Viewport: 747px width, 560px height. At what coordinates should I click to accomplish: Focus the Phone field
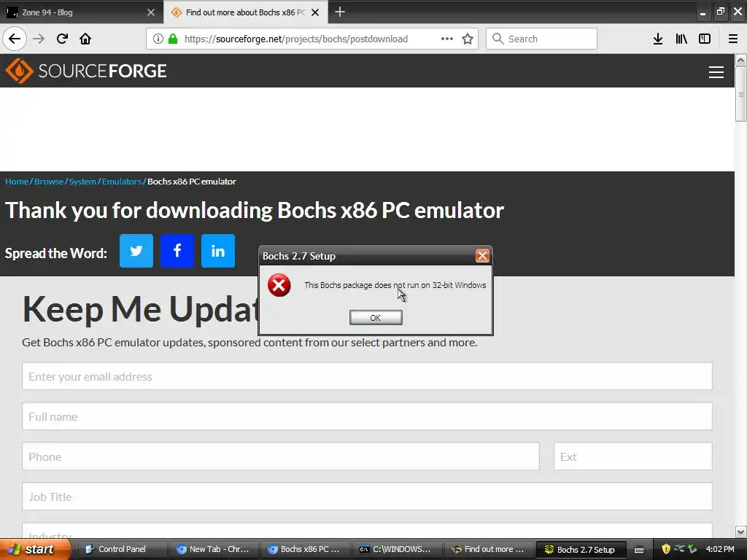(x=281, y=456)
